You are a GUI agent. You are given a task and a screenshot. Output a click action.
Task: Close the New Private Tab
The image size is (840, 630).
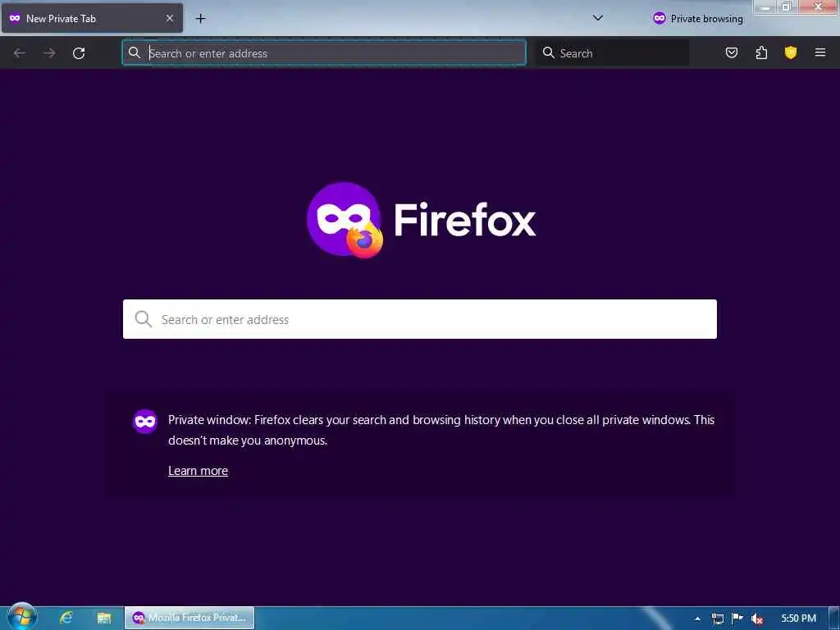[x=170, y=18]
